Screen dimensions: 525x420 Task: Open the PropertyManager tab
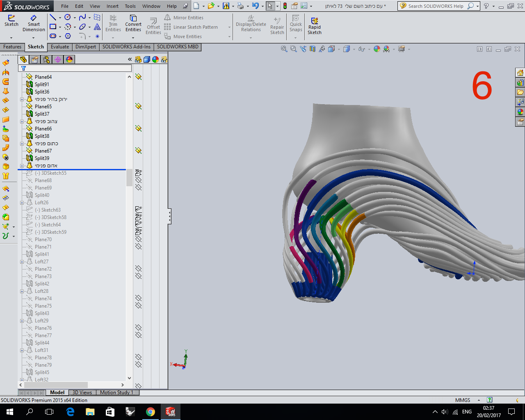35,59
